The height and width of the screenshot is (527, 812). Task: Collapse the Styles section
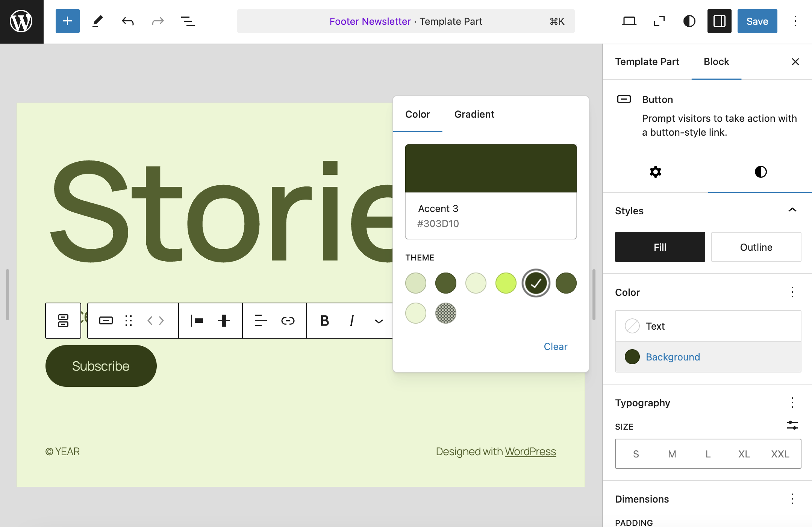[792, 210]
